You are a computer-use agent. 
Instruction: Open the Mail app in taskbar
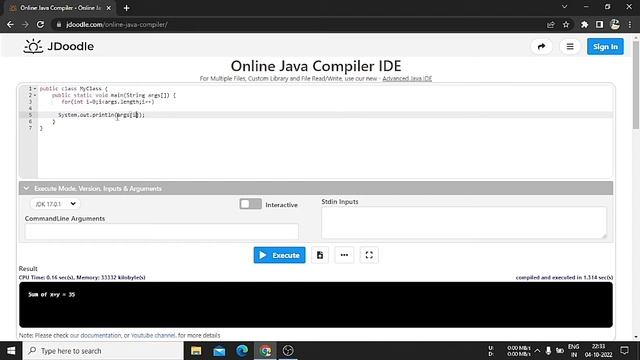[x=219, y=351]
